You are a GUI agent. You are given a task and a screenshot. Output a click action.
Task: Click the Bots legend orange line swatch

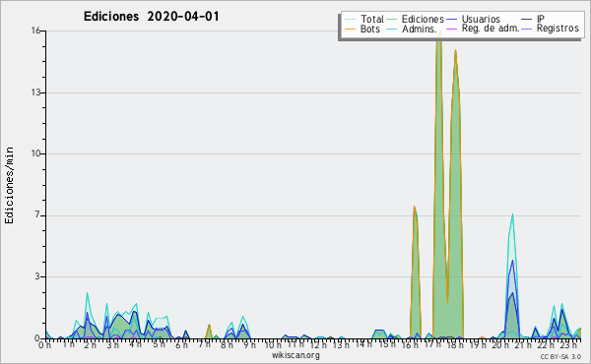coord(350,29)
